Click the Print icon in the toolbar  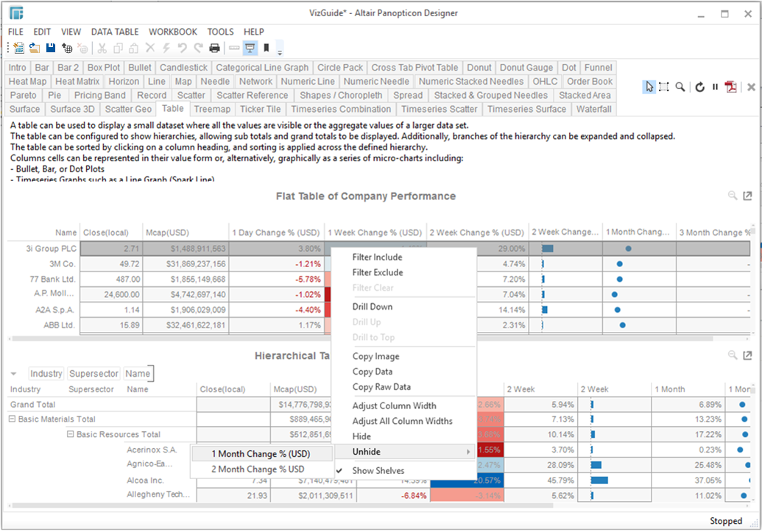point(214,49)
